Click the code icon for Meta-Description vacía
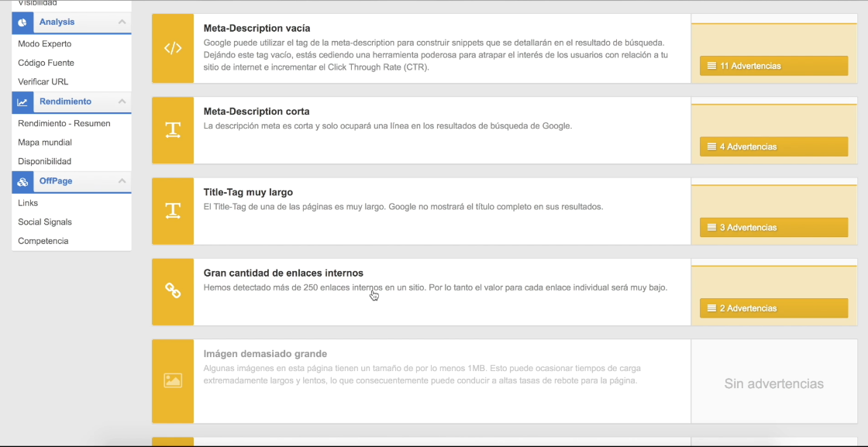This screenshot has width=868, height=447. 173,48
